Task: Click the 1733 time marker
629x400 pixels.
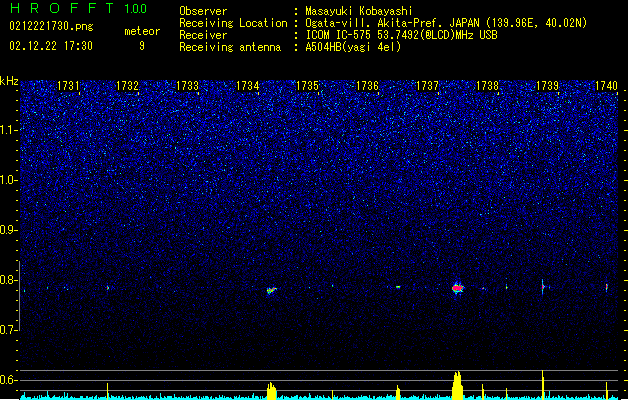Action: [187, 86]
